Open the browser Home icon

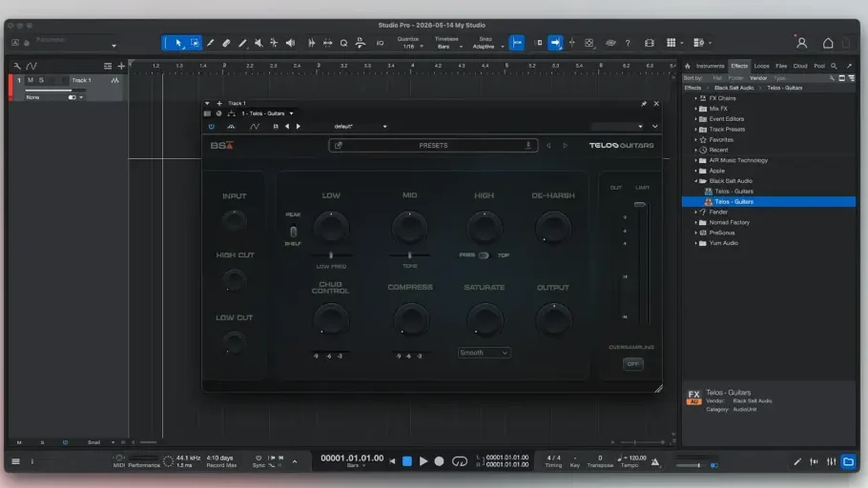(x=688, y=66)
